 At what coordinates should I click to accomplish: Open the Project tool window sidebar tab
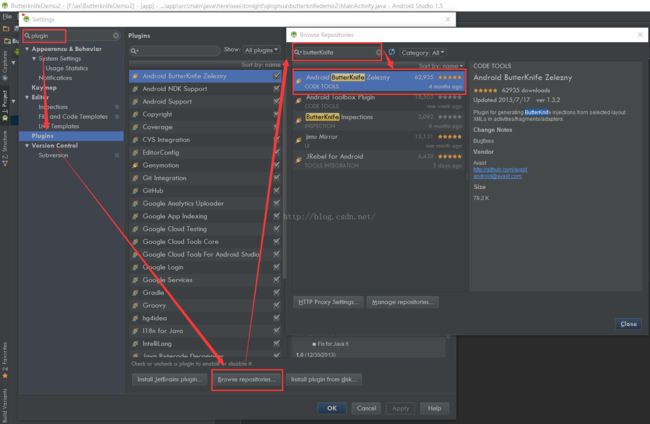point(5,105)
